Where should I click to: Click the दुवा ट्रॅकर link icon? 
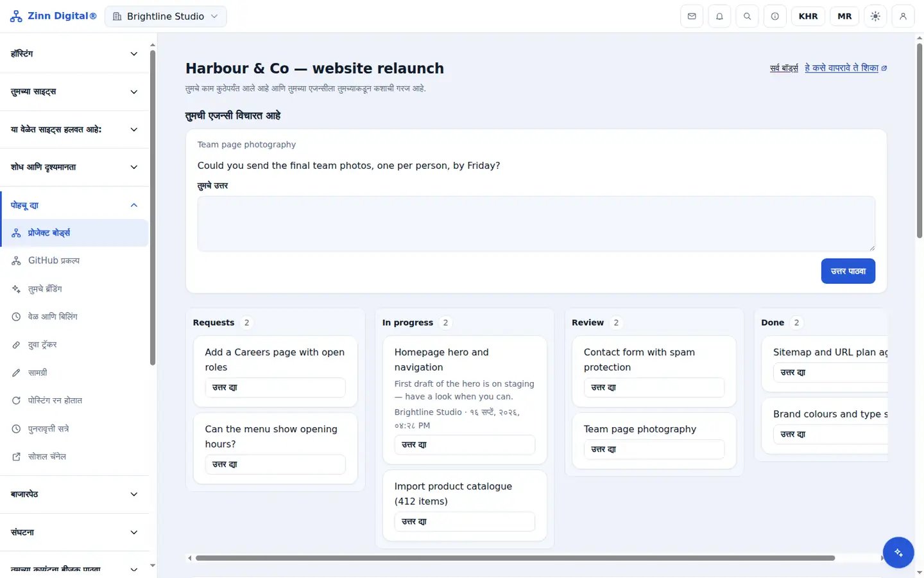17,345
